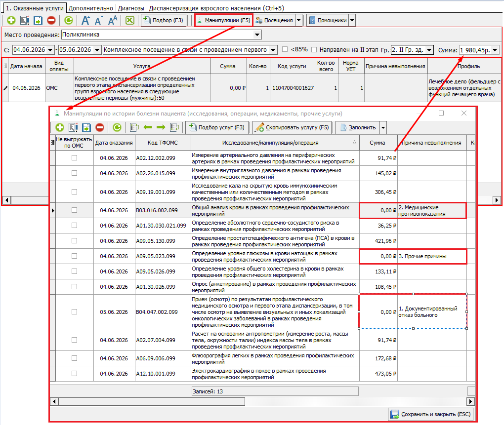This screenshot has height=425, width=504.
Task: Click green refresh icon in manipulations window
Action: click(x=117, y=127)
